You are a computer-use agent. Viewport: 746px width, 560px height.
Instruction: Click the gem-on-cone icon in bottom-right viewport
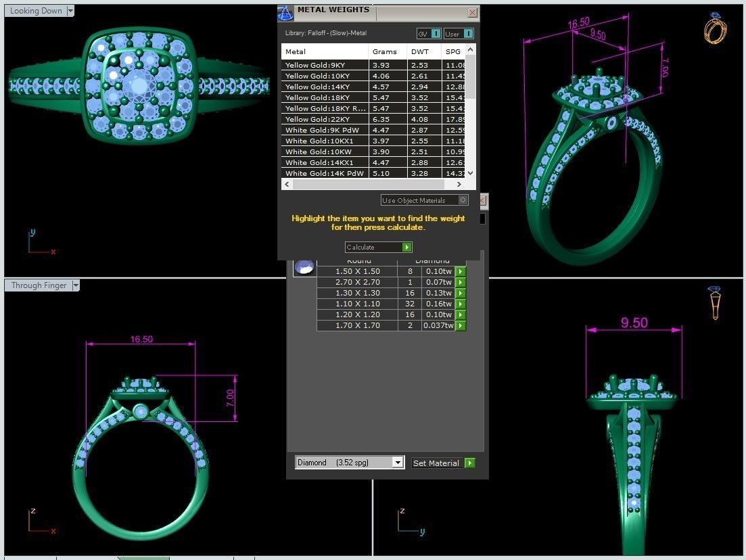pyautogui.click(x=715, y=302)
